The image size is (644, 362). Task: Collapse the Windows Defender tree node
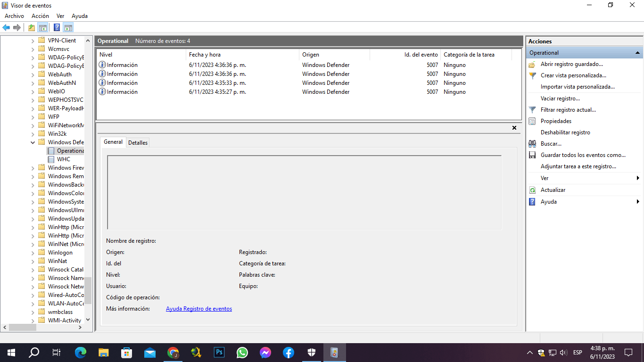click(33, 142)
